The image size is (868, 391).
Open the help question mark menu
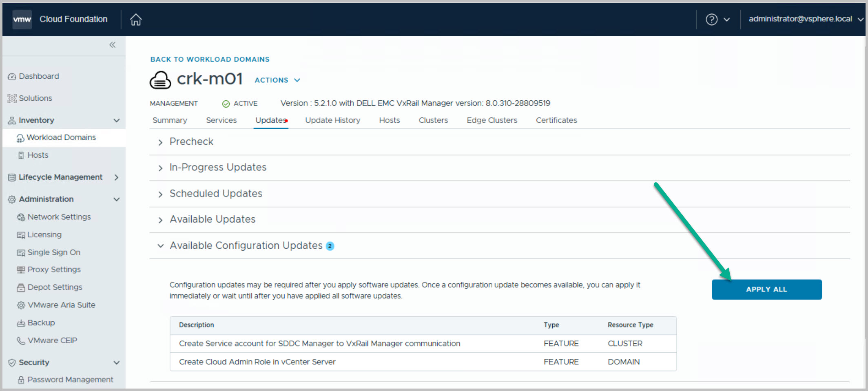point(712,20)
